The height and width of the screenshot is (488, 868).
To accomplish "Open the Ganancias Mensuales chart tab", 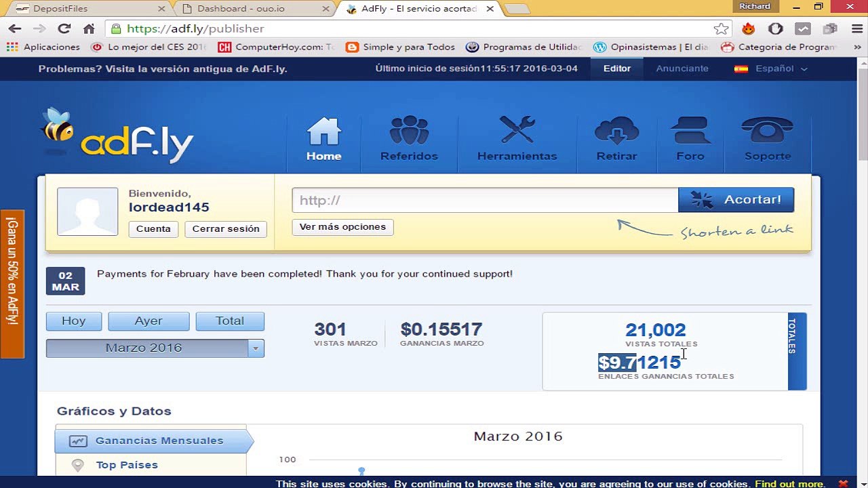I will pyautogui.click(x=154, y=441).
